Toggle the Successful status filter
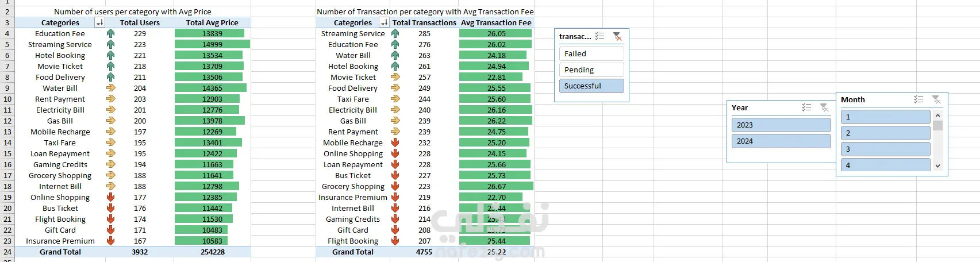Viewport: 980px width, 262px height. [x=591, y=86]
